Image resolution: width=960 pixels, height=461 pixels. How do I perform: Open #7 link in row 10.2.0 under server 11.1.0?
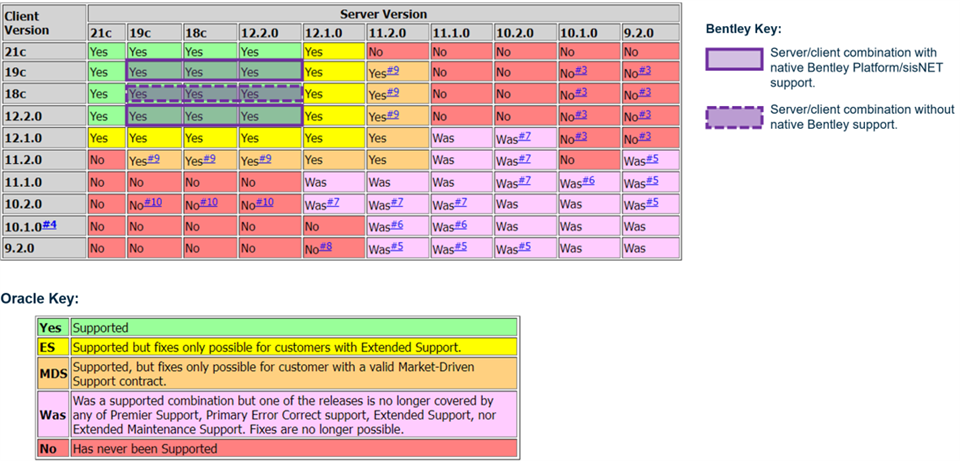(x=461, y=202)
